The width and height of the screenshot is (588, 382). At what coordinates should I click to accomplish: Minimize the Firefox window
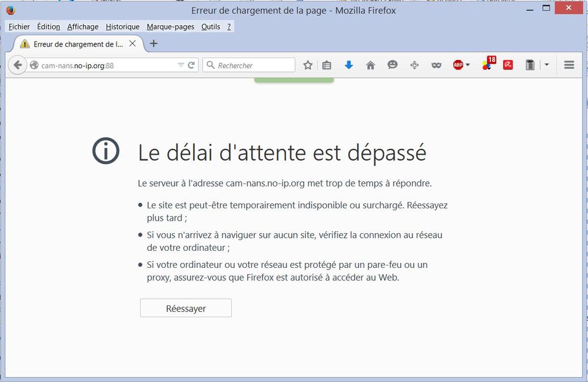[530, 10]
